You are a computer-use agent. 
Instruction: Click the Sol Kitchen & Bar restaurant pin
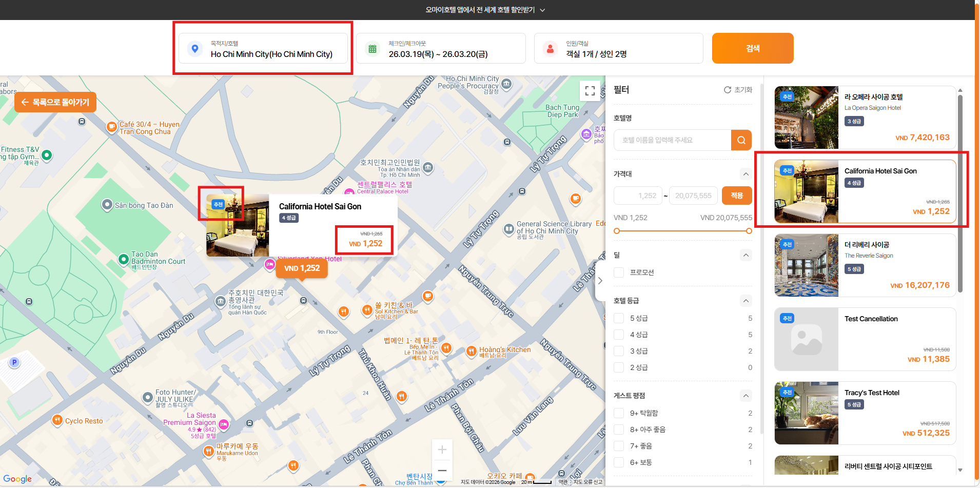click(366, 310)
